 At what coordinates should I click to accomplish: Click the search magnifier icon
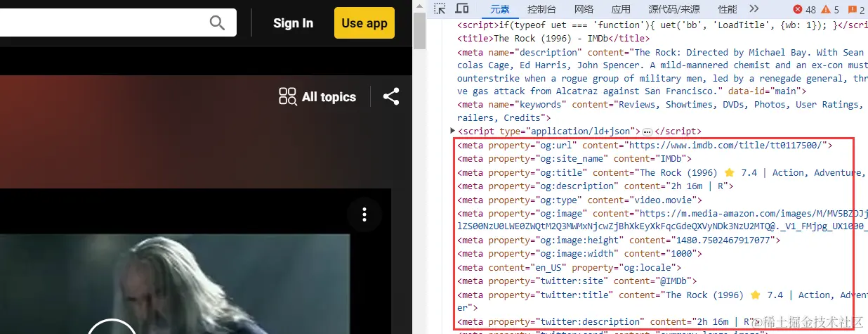click(x=218, y=23)
